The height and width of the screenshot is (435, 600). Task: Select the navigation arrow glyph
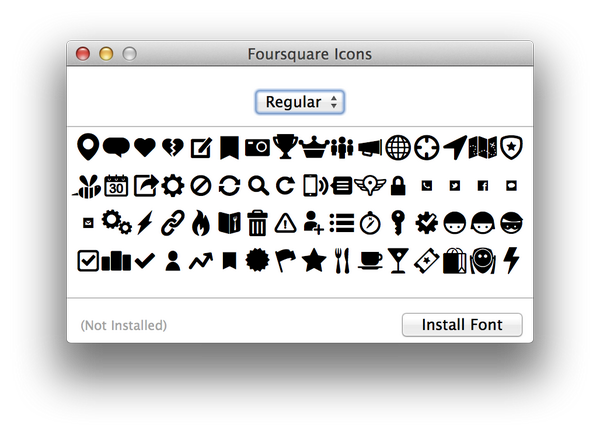pos(455,147)
